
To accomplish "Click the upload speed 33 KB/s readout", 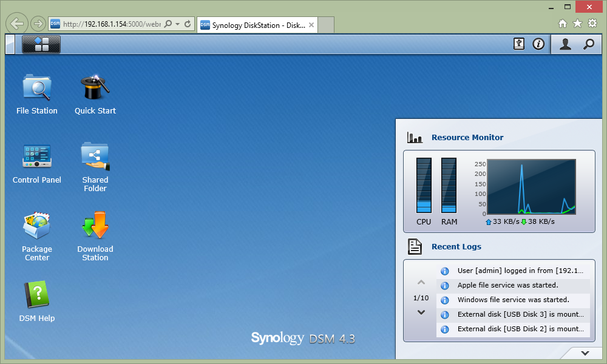I will click(503, 221).
